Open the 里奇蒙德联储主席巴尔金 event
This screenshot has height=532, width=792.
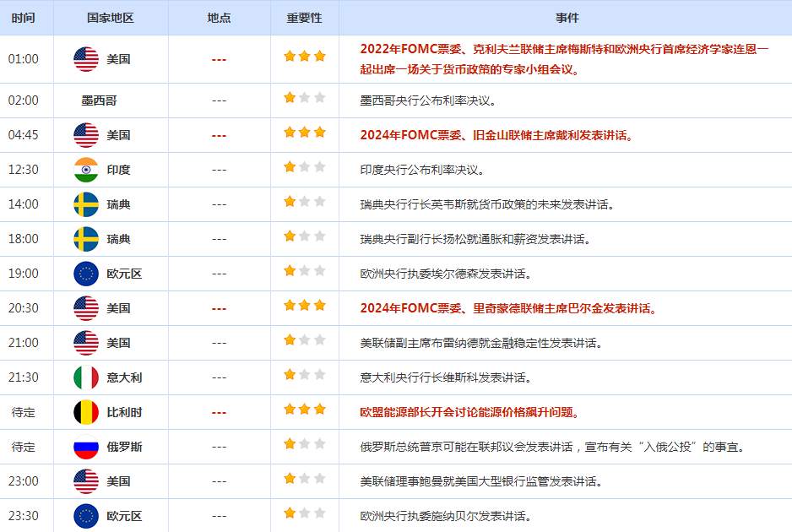click(507, 308)
